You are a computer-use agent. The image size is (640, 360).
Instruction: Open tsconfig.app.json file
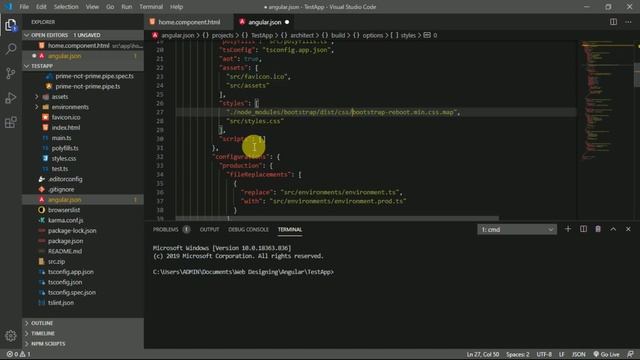pyautogui.click(x=71, y=272)
